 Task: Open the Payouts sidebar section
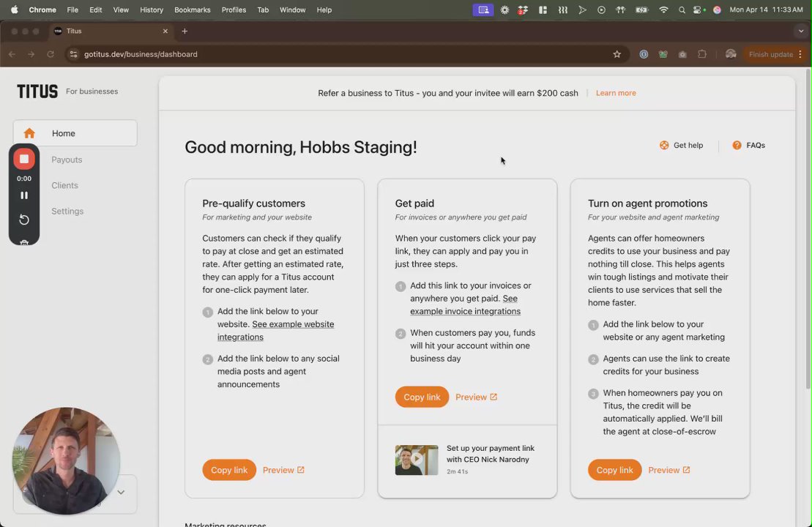(67, 160)
